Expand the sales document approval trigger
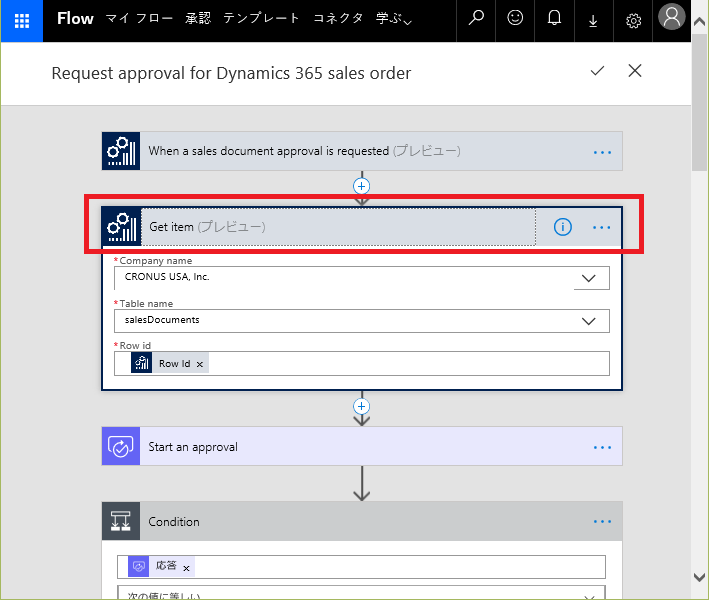Screen dimensions: 709x600 (x=362, y=151)
